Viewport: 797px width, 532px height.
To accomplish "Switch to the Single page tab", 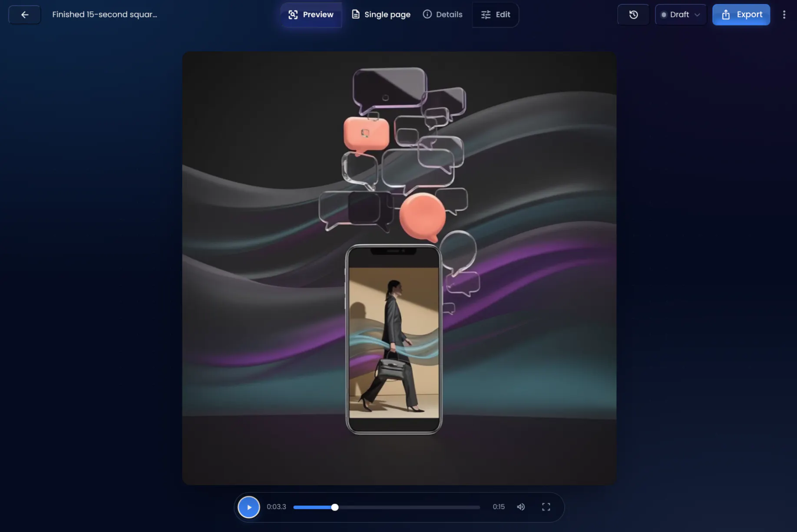I will (381, 15).
